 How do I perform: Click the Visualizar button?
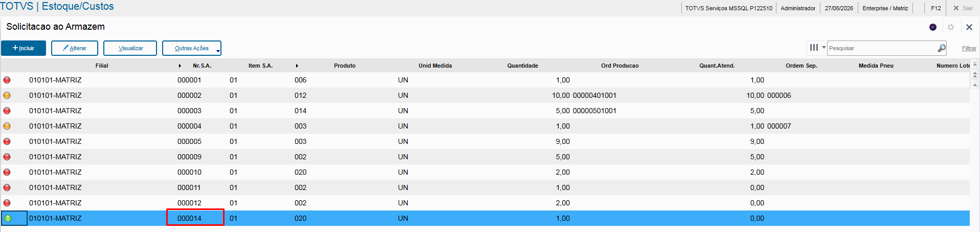coord(130,48)
